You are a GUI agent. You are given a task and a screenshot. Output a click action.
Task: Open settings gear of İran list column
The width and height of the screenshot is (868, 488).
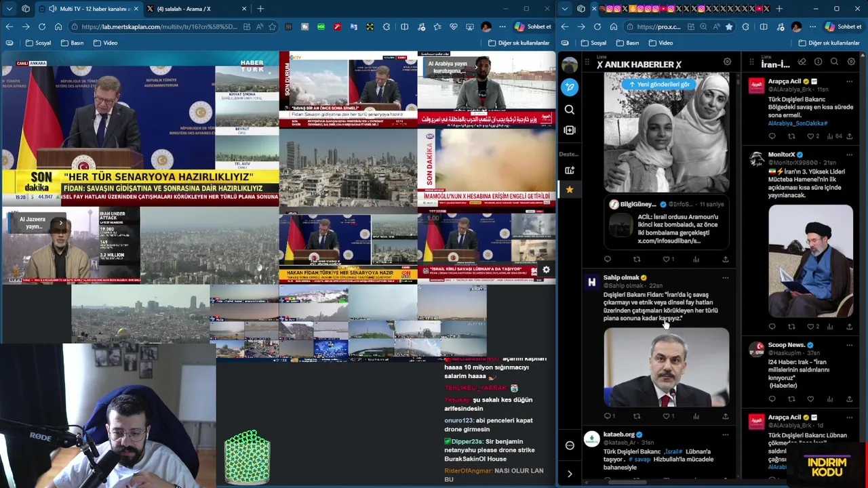pyautogui.click(x=851, y=62)
